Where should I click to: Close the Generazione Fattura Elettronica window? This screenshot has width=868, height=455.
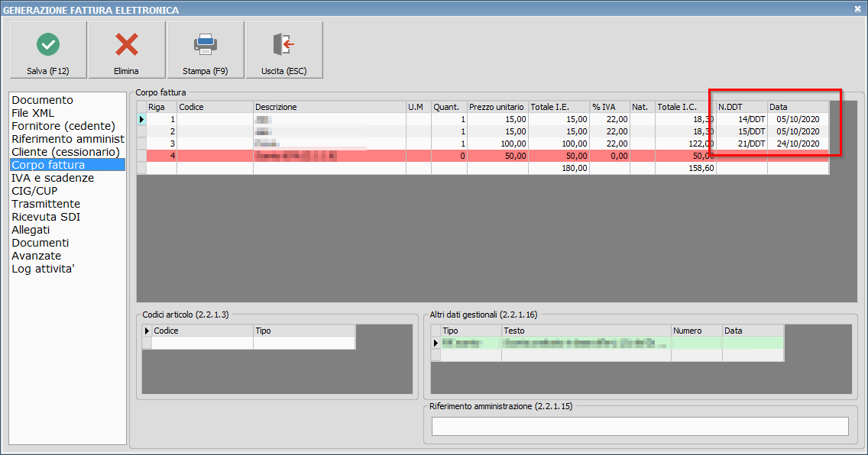click(x=858, y=9)
